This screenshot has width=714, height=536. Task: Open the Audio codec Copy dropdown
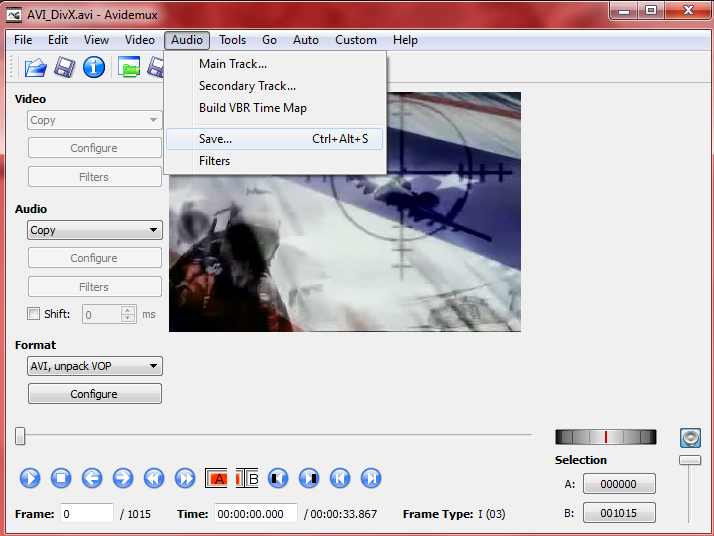[95, 230]
